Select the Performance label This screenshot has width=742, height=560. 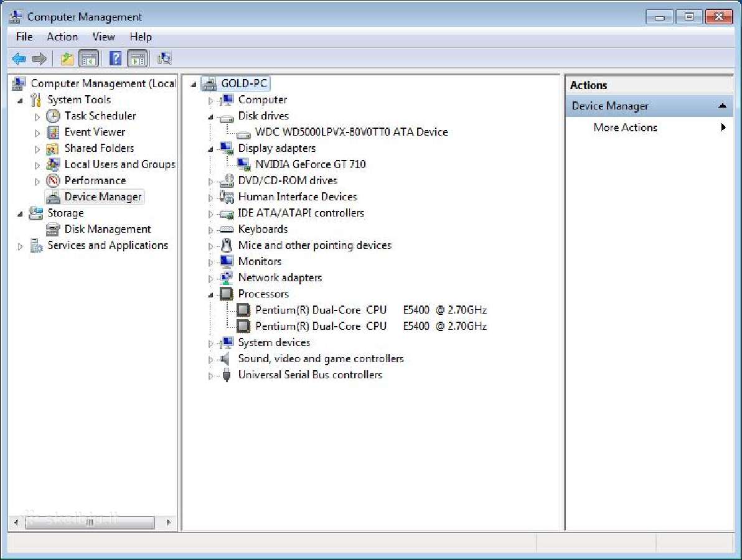[x=95, y=180]
